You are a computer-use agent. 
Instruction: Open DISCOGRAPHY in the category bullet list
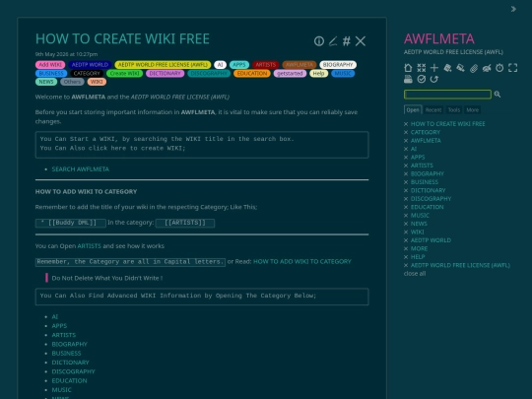tap(73, 371)
